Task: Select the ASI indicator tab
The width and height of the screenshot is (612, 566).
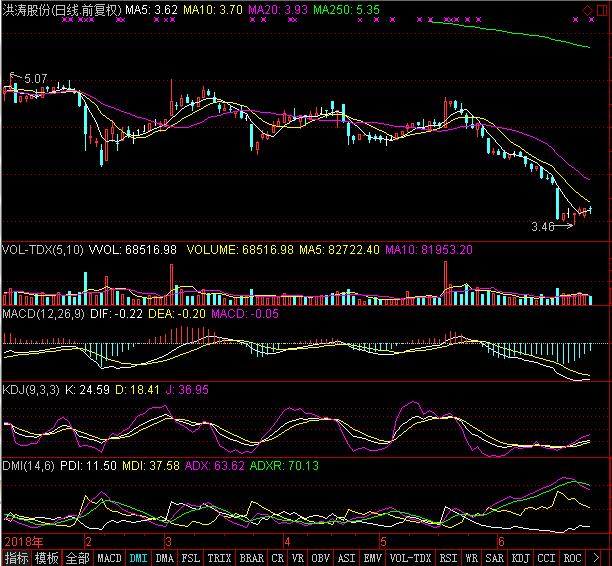Action: pos(346,558)
